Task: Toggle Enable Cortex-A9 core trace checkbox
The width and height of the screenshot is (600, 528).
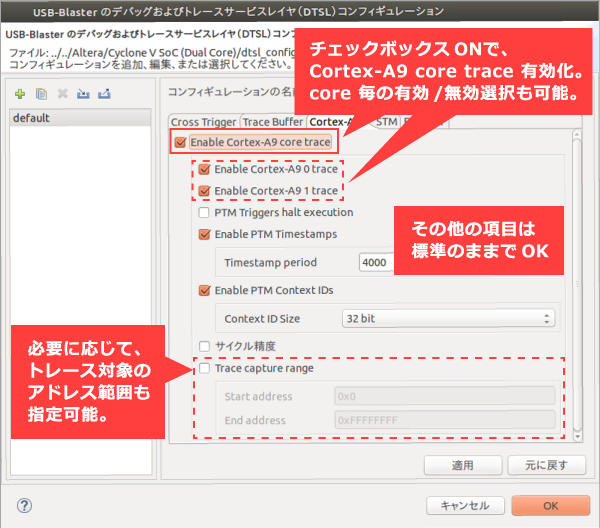Action: coord(180,142)
